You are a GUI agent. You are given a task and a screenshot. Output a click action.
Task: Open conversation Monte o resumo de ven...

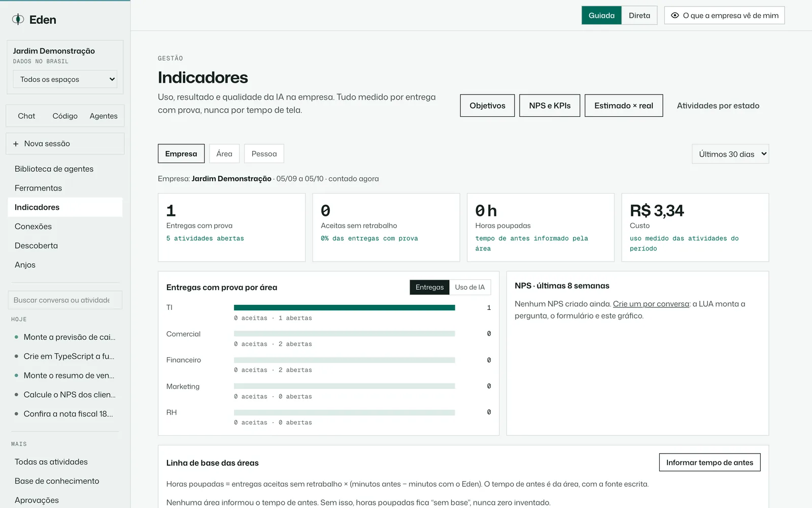pyautogui.click(x=65, y=375)
